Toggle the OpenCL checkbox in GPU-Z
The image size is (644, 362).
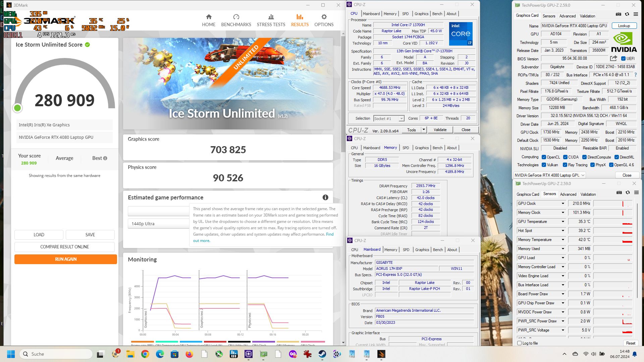coord(544,157)
